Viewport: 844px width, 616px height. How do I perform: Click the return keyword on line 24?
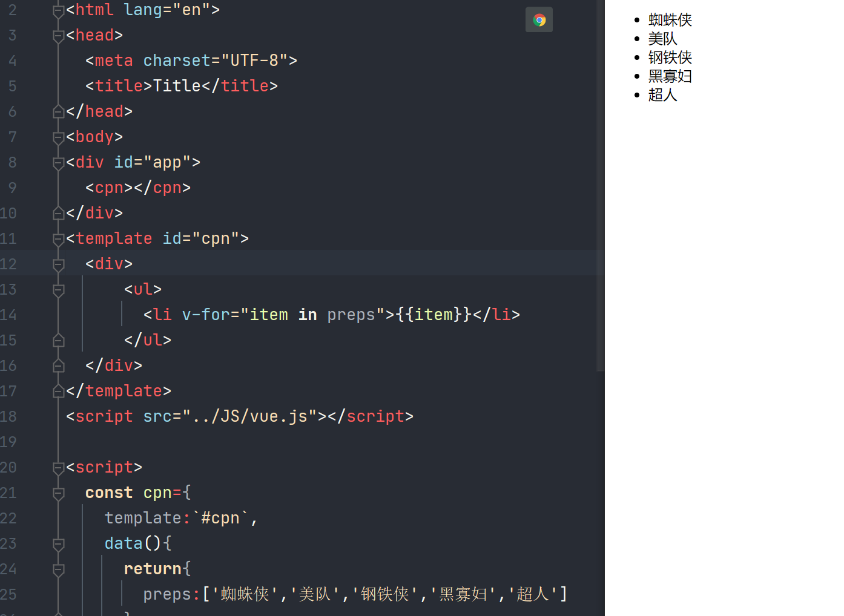pyautogui.click(x=153, y=569)
